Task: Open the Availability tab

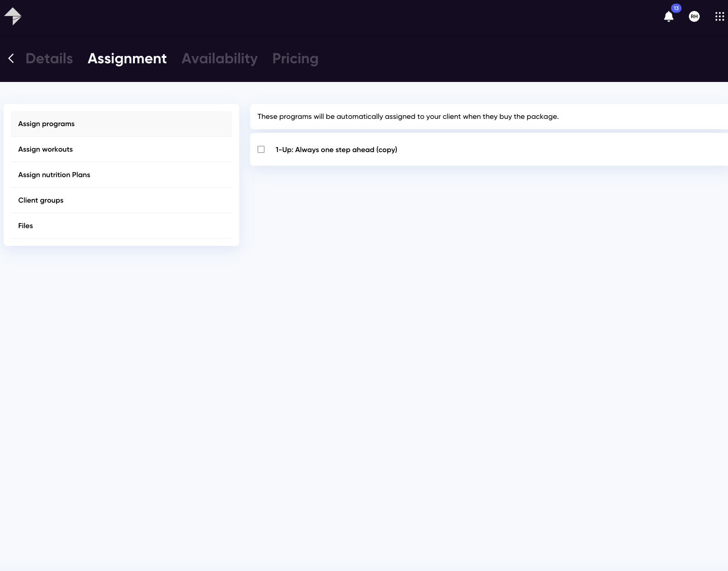Action: click(220, 58)
